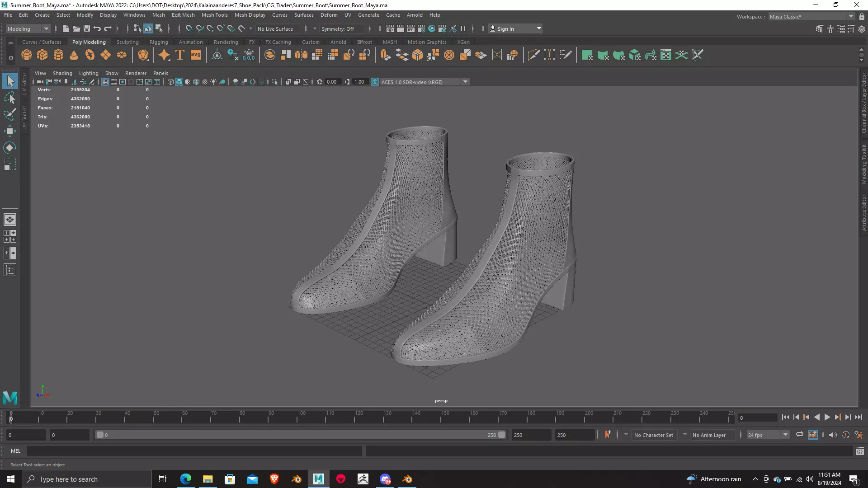Viewport: 868px width, 488px height.
Task: Open the Mesh Tools menu
Action: [x=214, y=15]
